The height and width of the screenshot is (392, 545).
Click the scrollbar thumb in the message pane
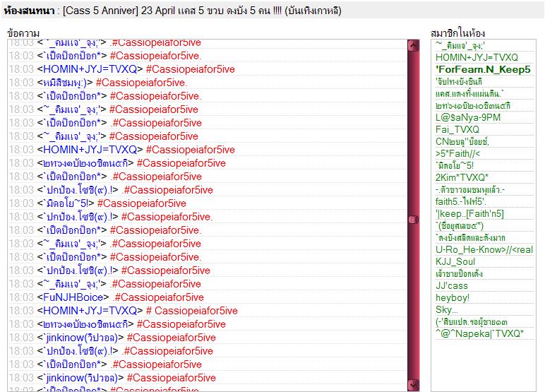[x=413, y=220]
